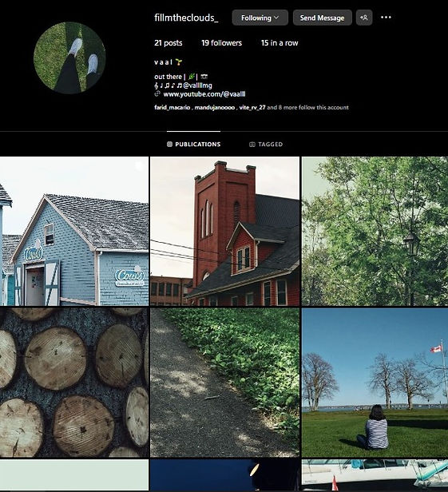This screenshot has width=448, height=492.
Task: Click the Send Message button
Action: (x=322, y=18)
